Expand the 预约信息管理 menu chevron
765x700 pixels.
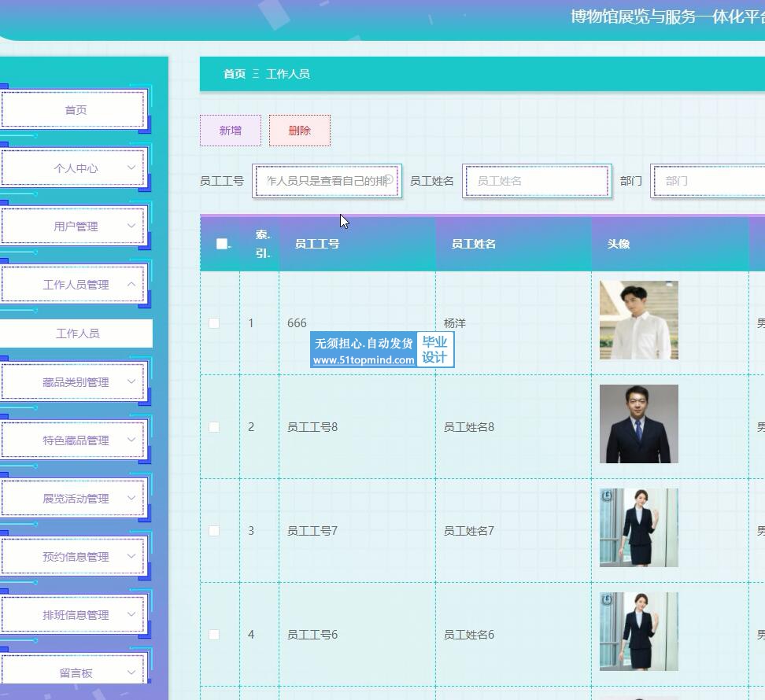tap(131, 556)
